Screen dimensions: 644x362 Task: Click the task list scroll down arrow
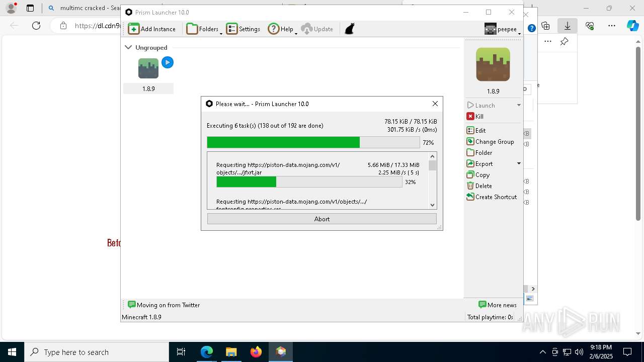coord(433,205)
